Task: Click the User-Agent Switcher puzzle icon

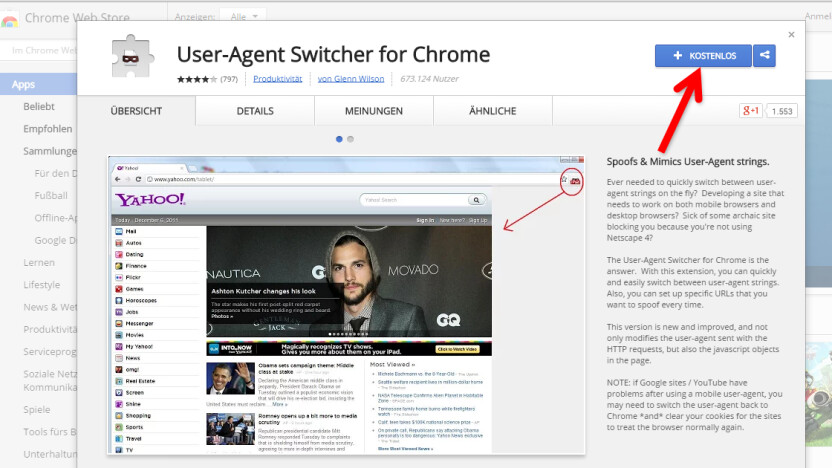Action: point(133,56)
